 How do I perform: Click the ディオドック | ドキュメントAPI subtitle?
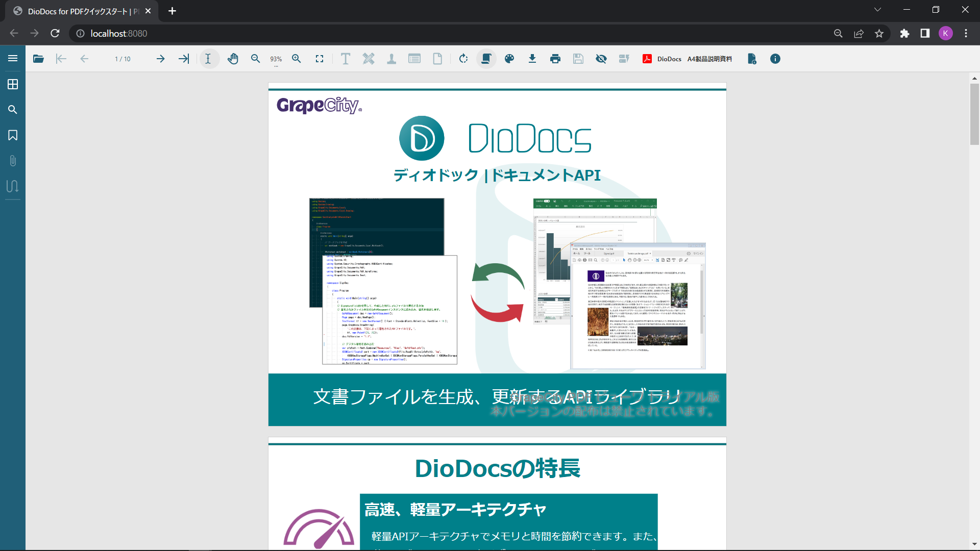coord(497,175)
